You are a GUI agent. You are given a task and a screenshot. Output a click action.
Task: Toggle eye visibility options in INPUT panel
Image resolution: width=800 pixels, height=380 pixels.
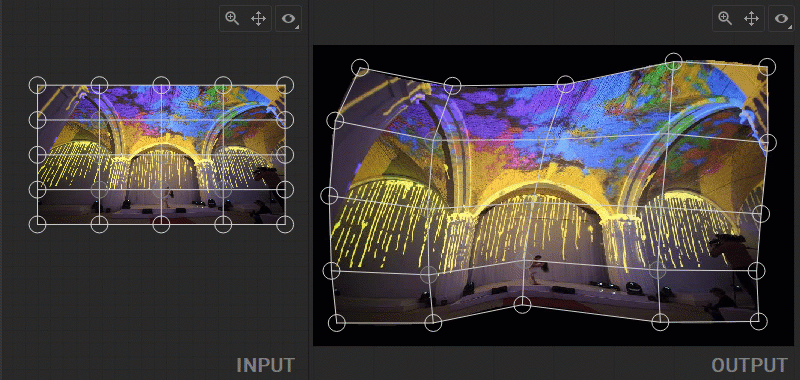click(289, 19)
